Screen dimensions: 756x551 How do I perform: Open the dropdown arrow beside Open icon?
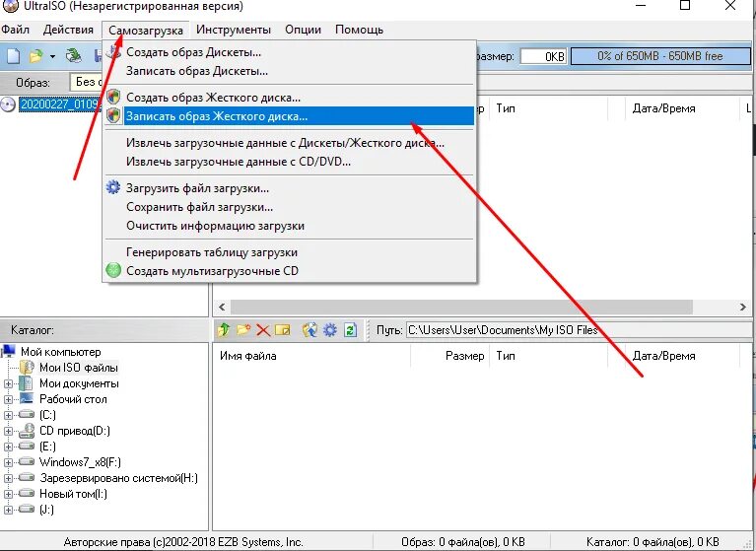tap(52, 57)
